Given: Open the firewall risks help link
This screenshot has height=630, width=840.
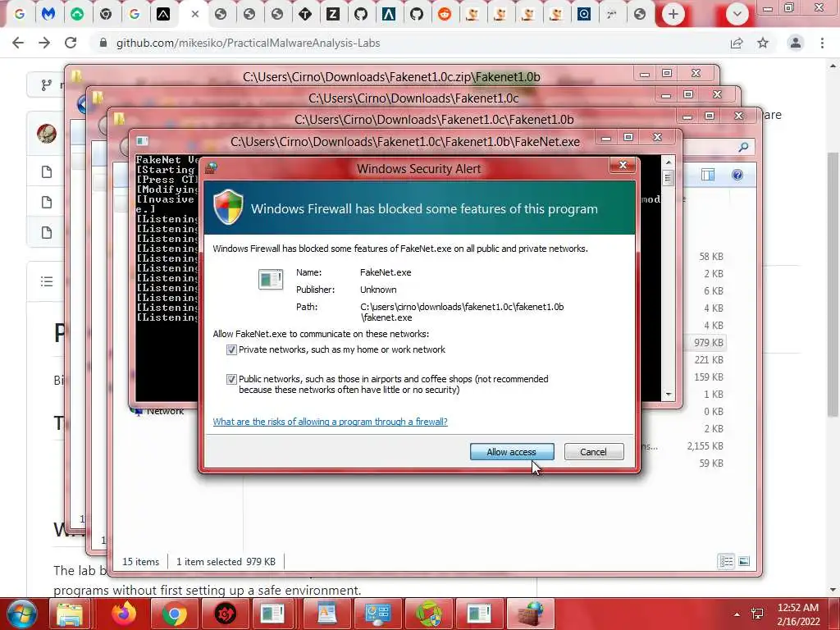Looking at the screenshot, I should (x=330, y=422).
